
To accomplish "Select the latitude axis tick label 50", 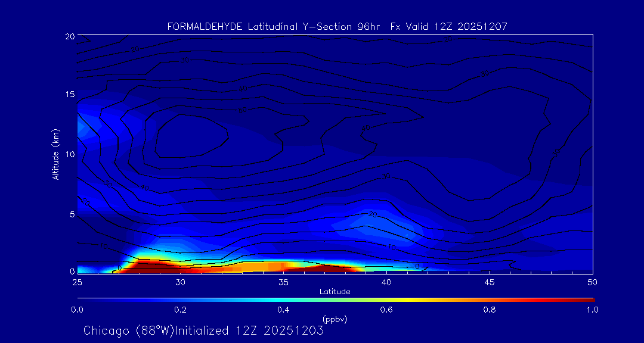I will [x=593, y=282].
